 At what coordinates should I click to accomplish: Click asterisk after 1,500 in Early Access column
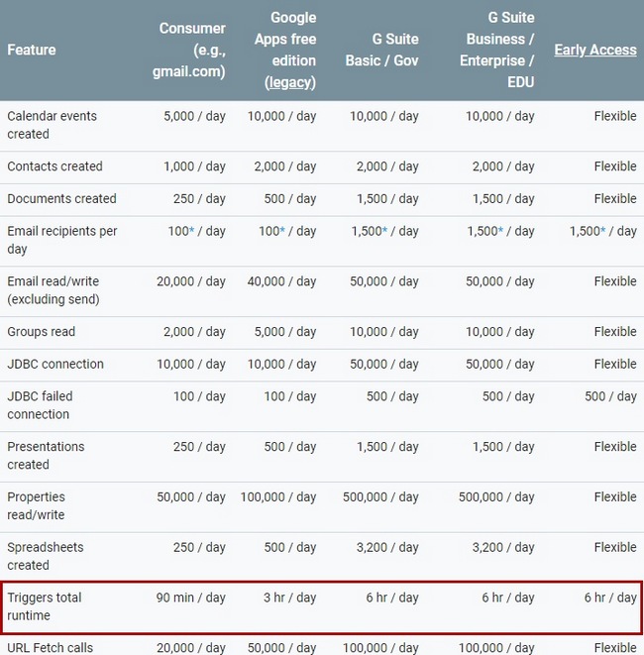coord(602,231)
